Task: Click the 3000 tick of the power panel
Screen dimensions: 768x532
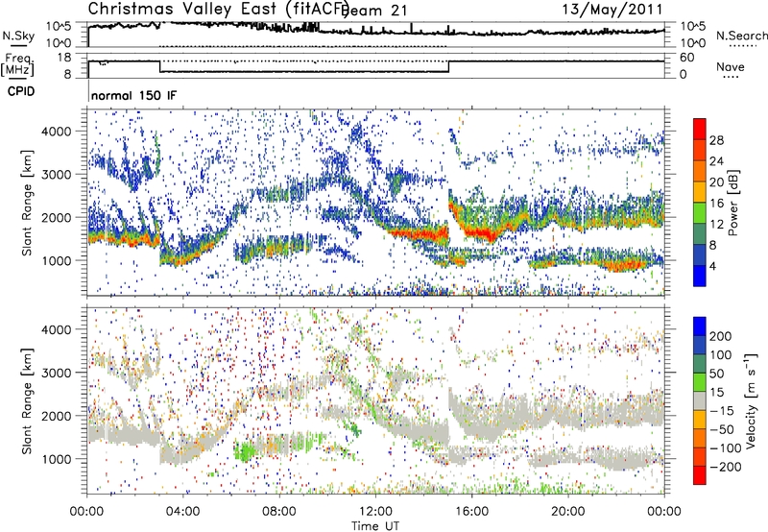Action: click(x=56, y=175)
